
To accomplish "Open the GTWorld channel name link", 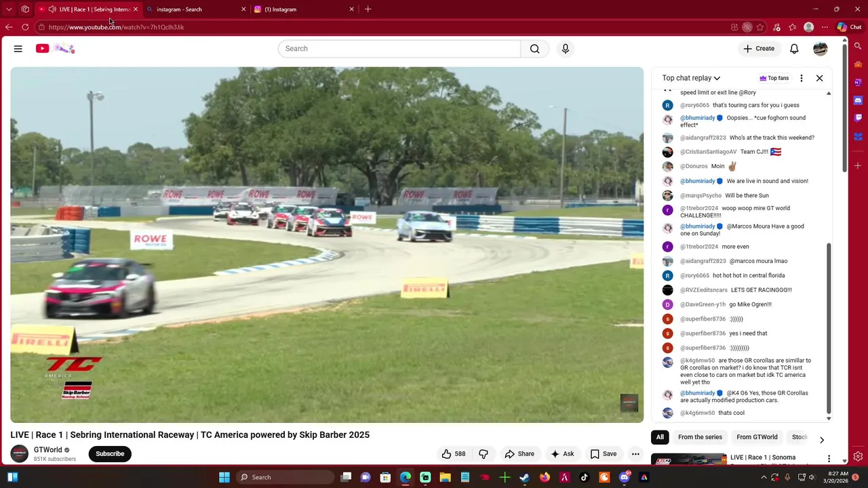I will tap(47, 450).
